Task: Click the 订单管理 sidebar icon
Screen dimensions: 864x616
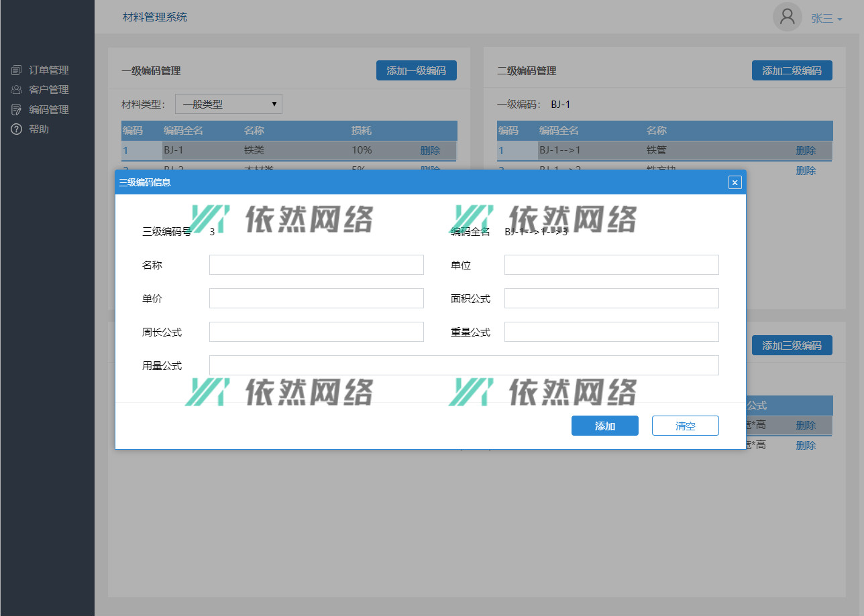Action: pyautogui.click(x=17, y=70)
